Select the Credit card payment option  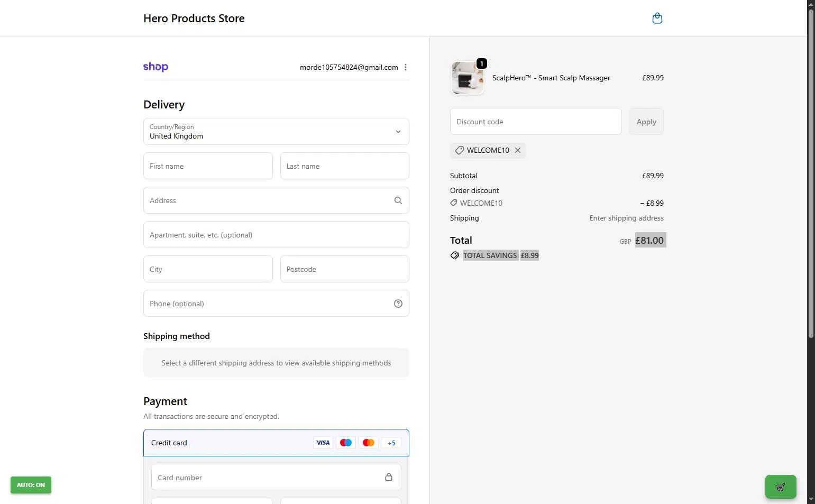(x=169, y=443)
